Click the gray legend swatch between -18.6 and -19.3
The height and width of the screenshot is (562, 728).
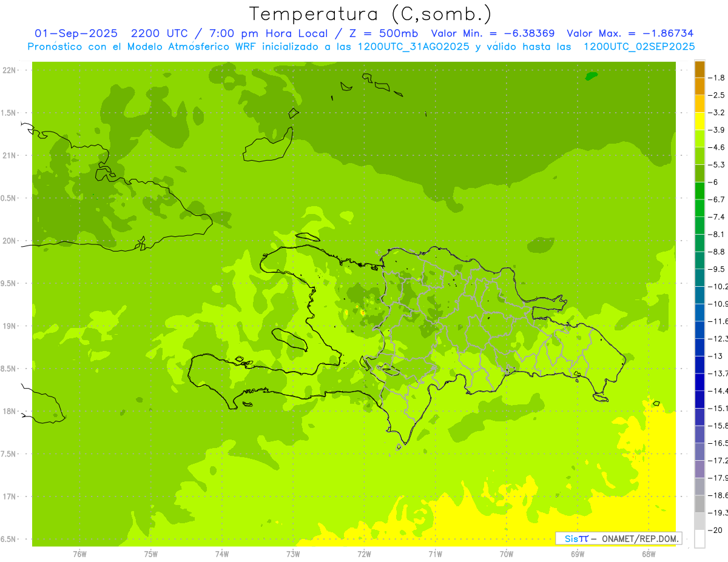click(699, 504)
